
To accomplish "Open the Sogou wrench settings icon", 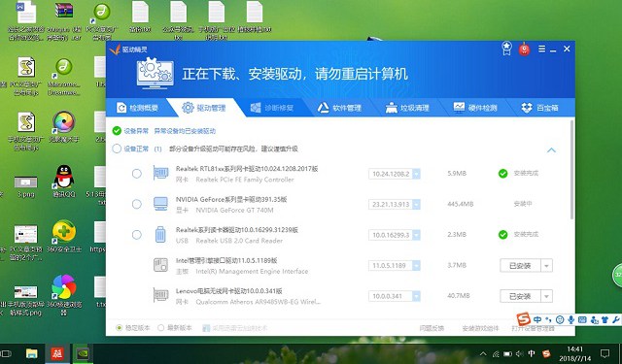I will pos(616,319).
